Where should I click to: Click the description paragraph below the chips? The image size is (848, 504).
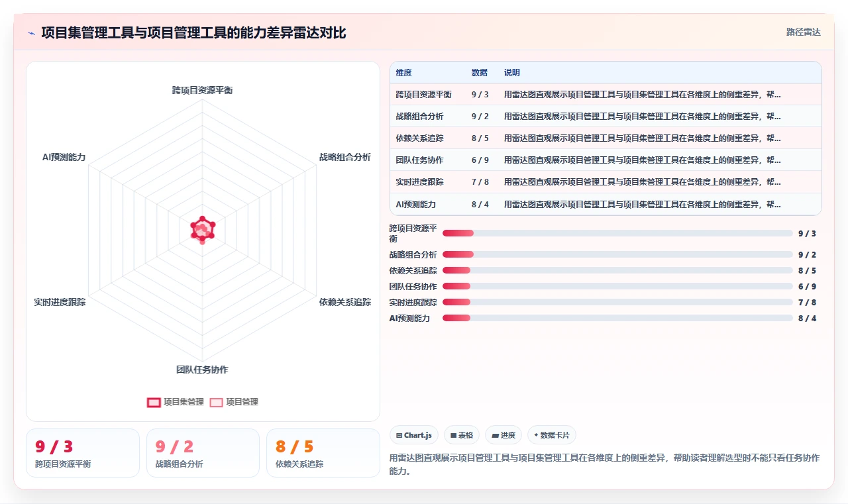click(604, 464)
